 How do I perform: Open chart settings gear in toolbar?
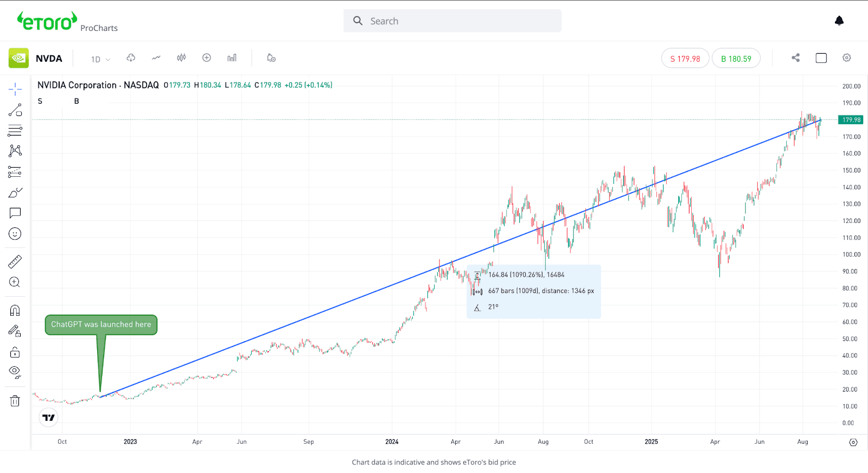click(847, 57)
